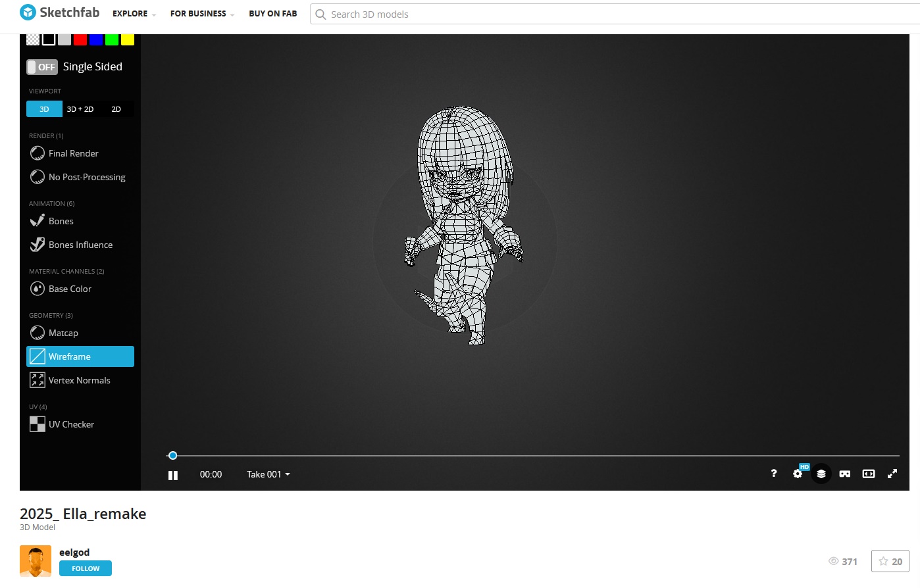
Task: Pick the gray wireframe color swatch
Action: coord(64,39)
